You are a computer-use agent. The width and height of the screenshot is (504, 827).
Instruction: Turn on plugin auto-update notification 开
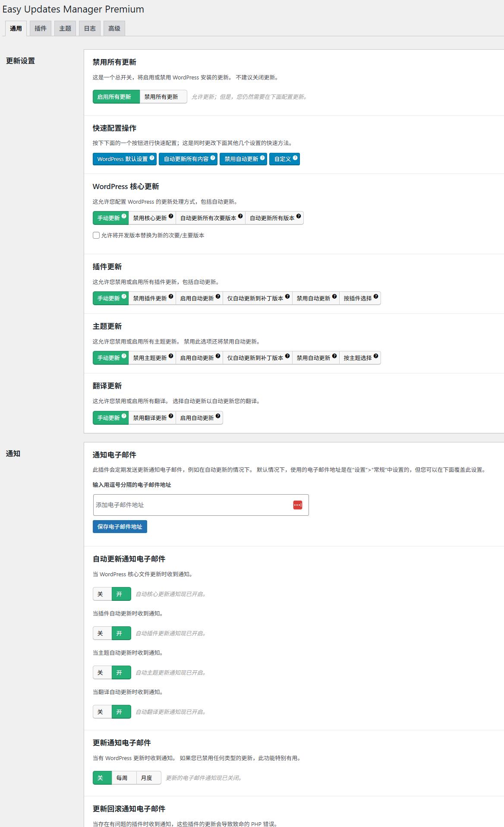pyautogui.click(x=121, y=633)
